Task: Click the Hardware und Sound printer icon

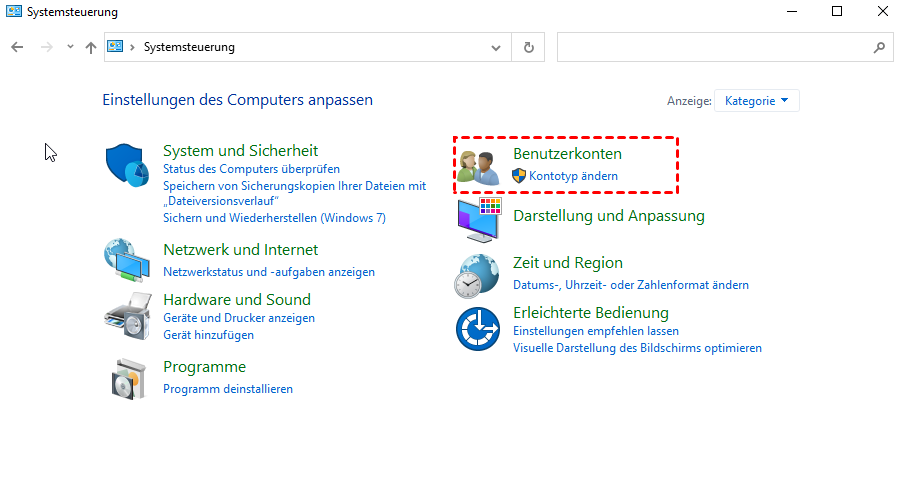Action: point(127,317)
